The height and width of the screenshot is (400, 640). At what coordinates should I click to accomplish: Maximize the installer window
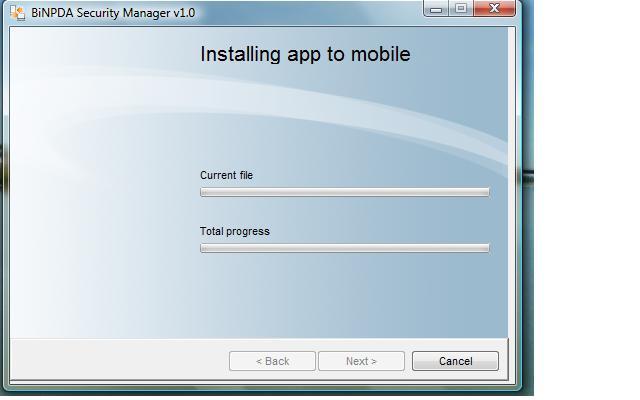tap(460, 9)
